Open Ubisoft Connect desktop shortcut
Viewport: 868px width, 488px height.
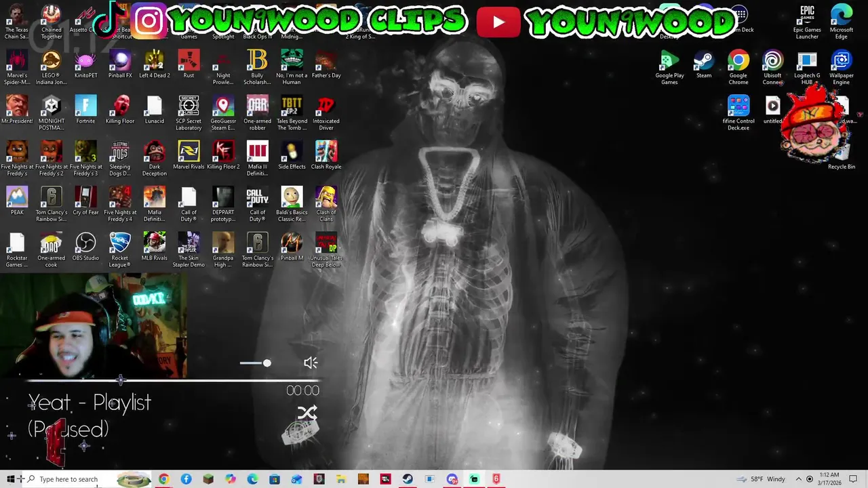pos(772,67)
